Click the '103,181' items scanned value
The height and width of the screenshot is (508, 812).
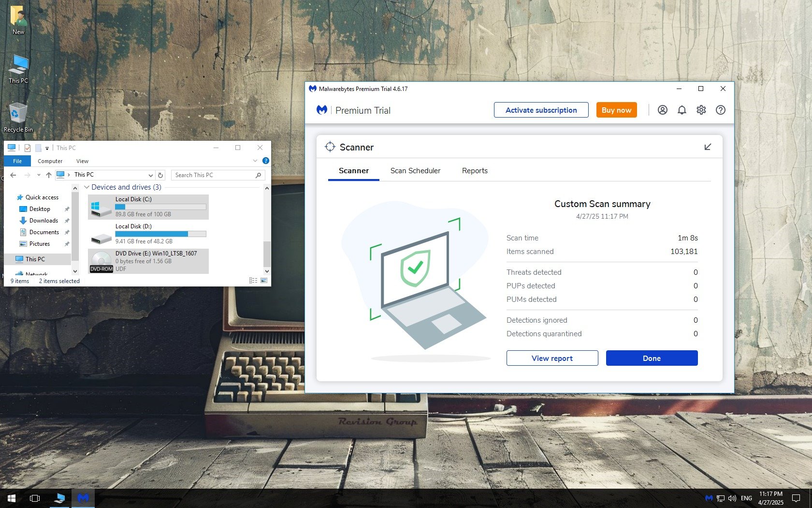[684, 252]
